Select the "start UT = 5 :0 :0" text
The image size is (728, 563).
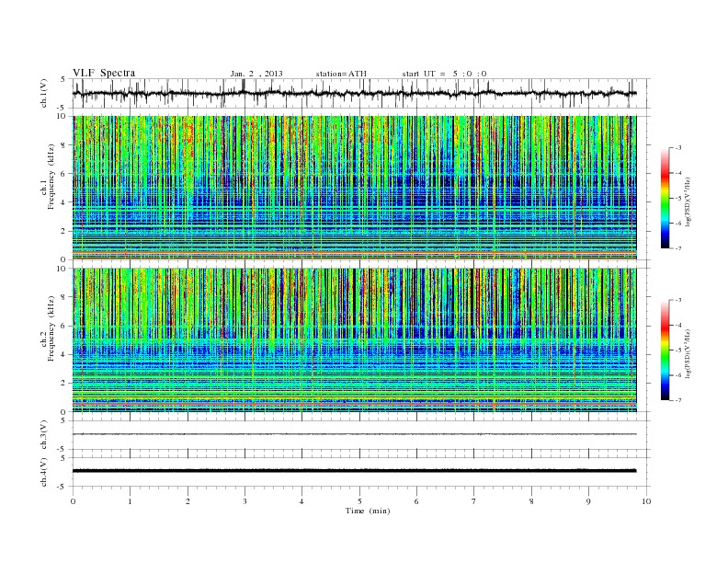coord(444,74)
